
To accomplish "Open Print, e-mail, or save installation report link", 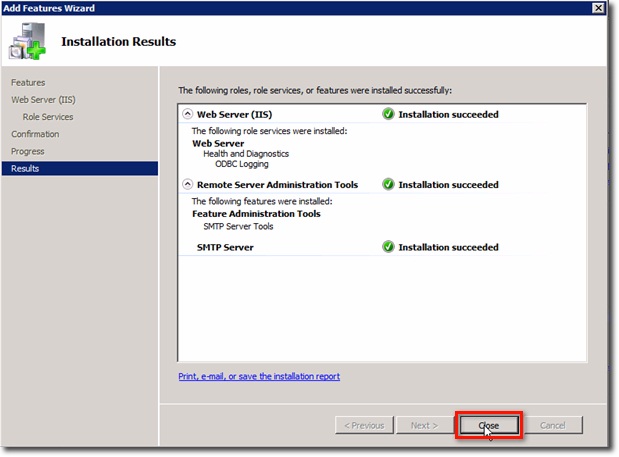I will tap(259, 376).
